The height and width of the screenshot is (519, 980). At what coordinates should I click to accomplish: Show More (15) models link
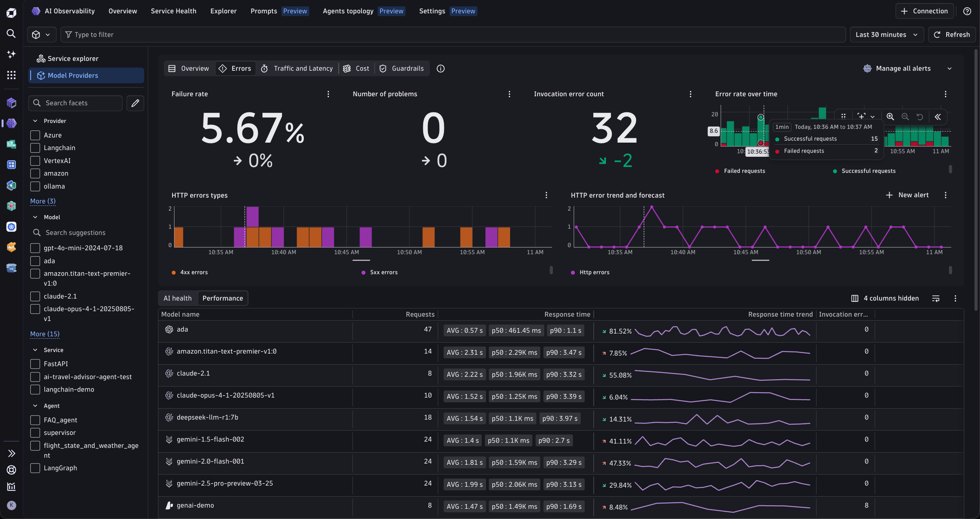45,334
